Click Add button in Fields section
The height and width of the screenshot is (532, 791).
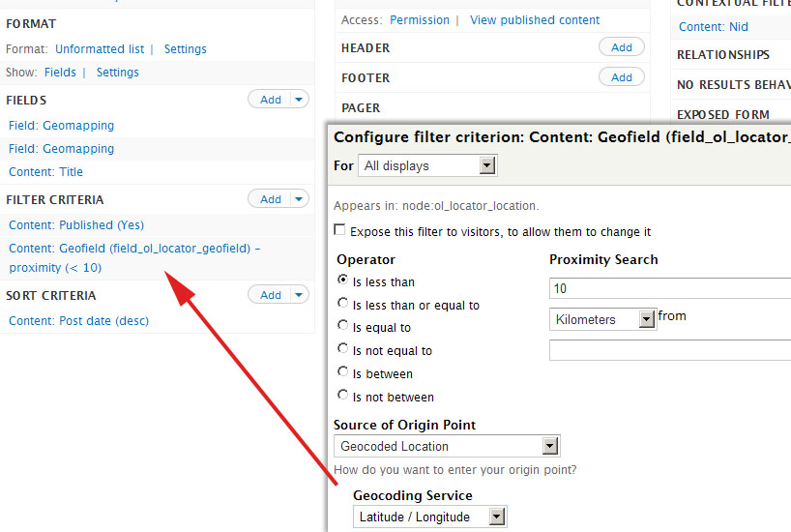point(271,100)
